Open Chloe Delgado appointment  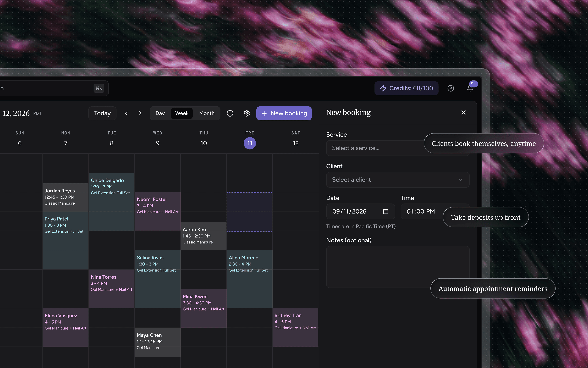(x=112, y=202)
